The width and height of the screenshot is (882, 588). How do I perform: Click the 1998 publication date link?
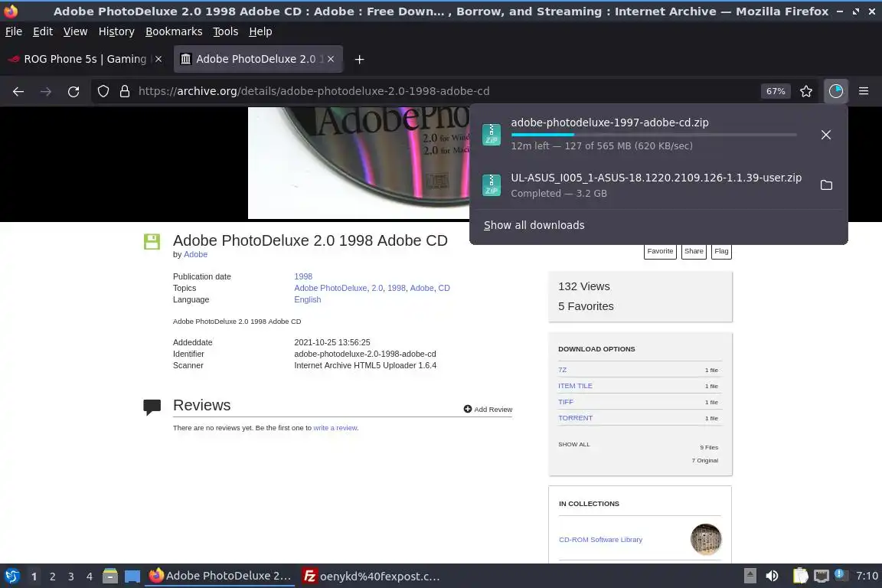tap(303, 276)
